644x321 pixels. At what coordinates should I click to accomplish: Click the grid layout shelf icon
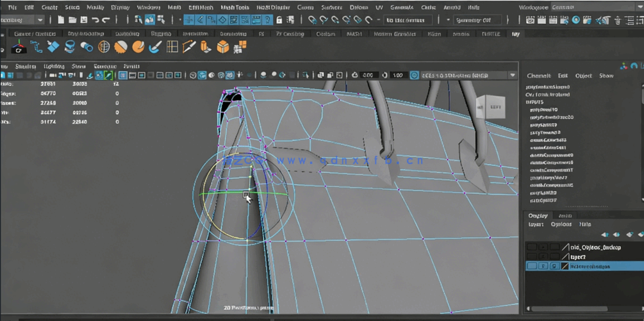pyautogui.click(x=172, y=47)
